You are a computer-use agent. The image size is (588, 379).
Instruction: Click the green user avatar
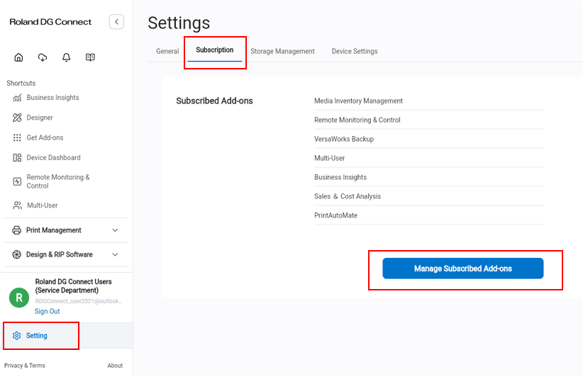tap(19, 298)
